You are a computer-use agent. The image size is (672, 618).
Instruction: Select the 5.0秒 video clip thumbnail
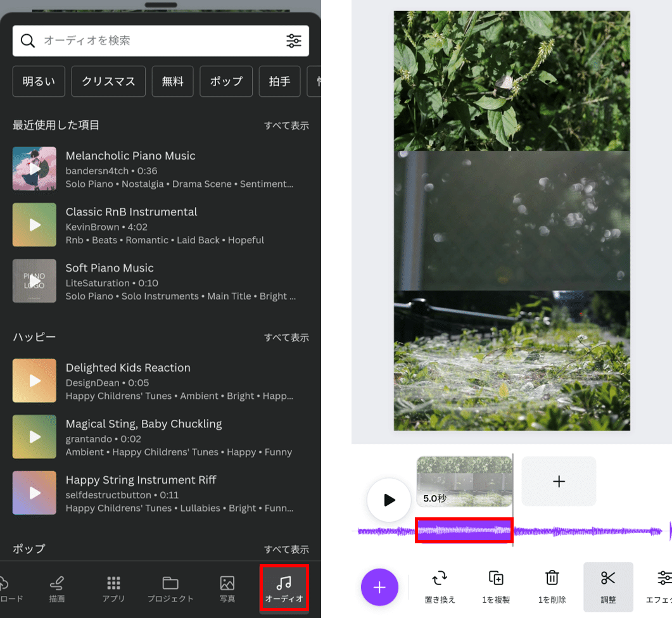(x=464, y=481)
